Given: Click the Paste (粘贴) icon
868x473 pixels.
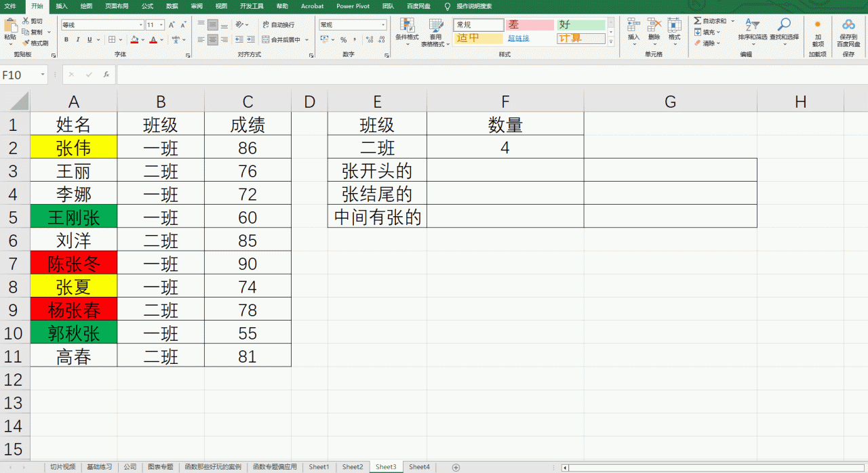Looking at the screenshot, I should [x=10, y=26].
